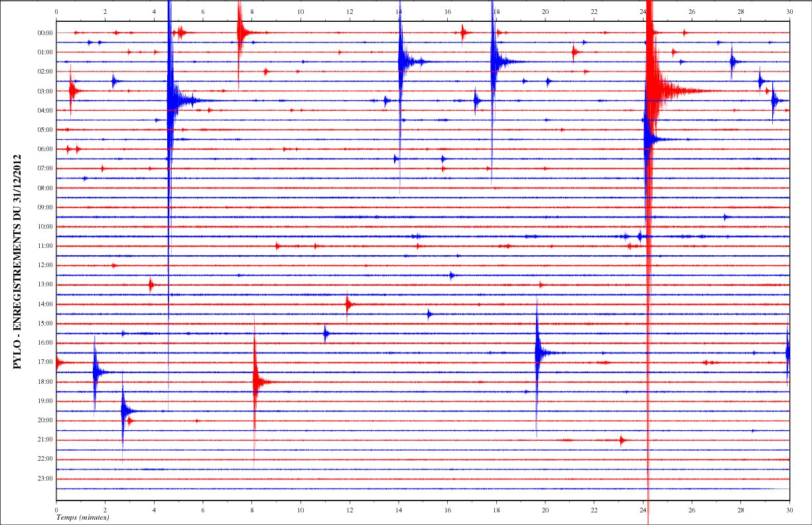Screen dimensions: 812x525
Task: Click the 18:00 hour label
Action: tap(45, 382)
